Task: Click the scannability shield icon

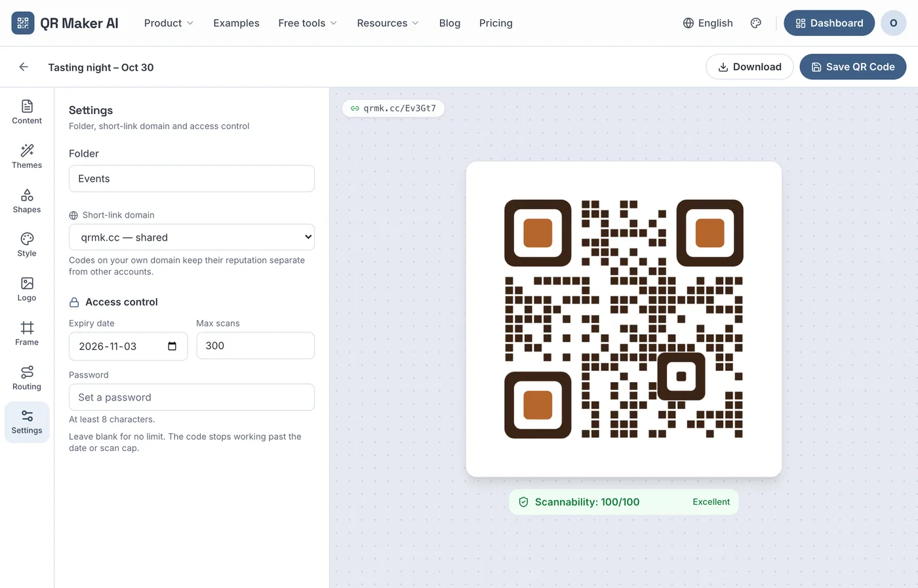Action: click(523, 502)
